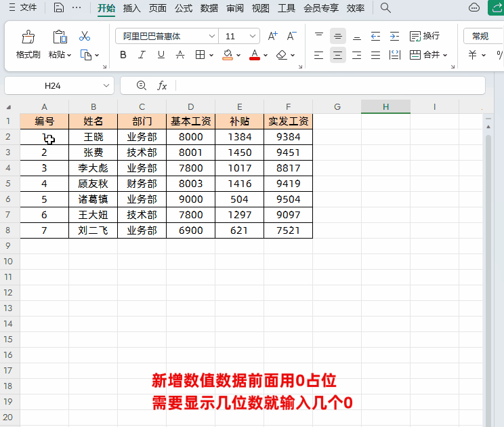Justify text alignment
The image size is (504, 427).
click(x=375, y=55)
